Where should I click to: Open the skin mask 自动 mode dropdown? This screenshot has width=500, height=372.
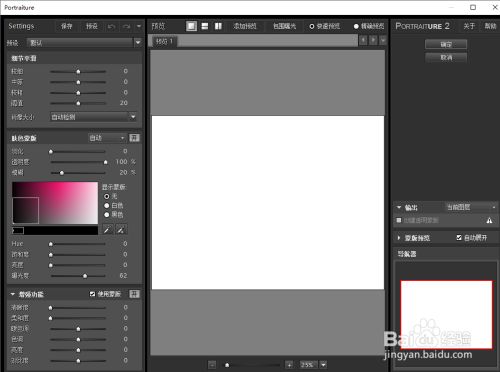pos(107,138)
